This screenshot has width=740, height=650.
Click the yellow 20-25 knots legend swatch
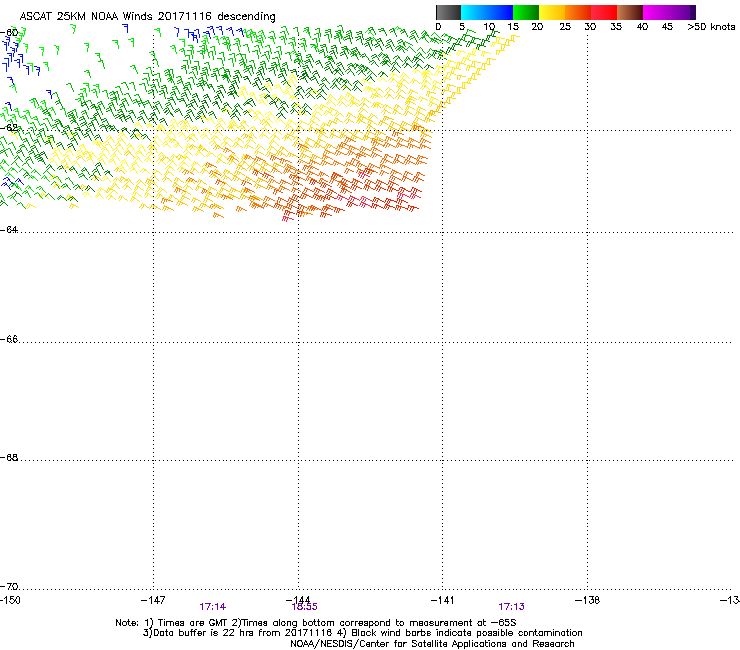pyautogui.click(x=552, y=12)
